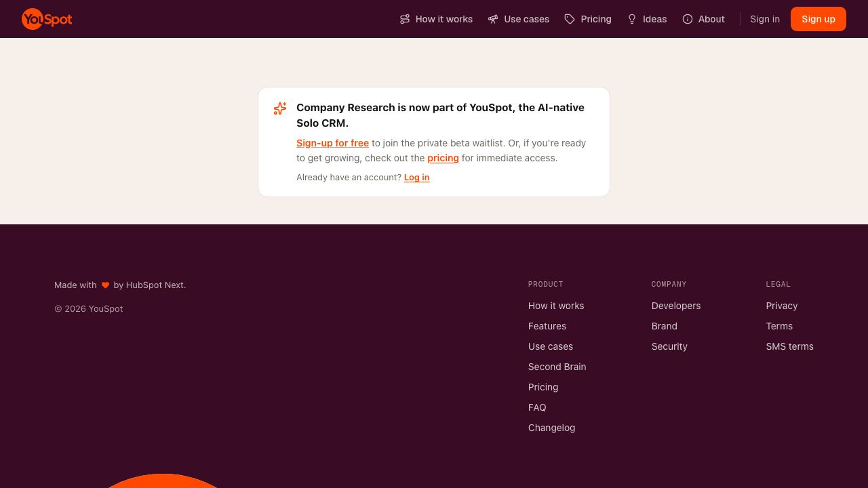
Task: Click the 'Already have an account?' text
Action: [x=349, y=178]
